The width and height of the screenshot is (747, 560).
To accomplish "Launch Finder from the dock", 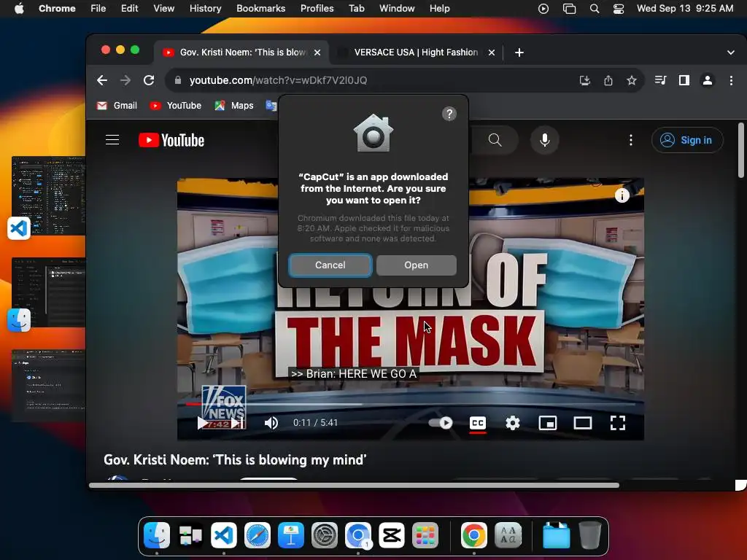I will (157, 535).
